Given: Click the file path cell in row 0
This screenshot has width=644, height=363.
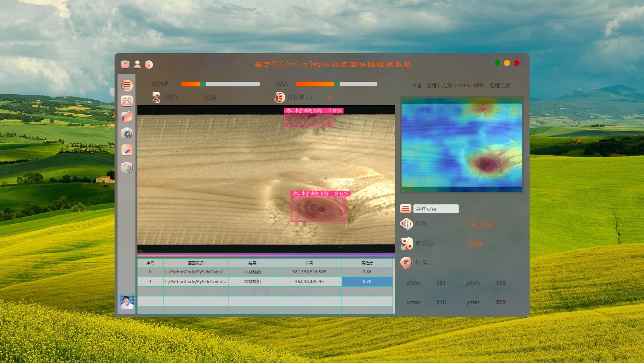Looking at the screenshot, I should [196, 272].
